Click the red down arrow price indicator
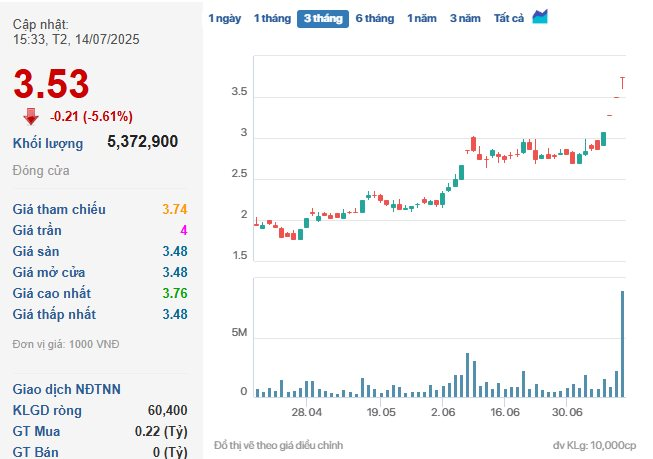 31,117
